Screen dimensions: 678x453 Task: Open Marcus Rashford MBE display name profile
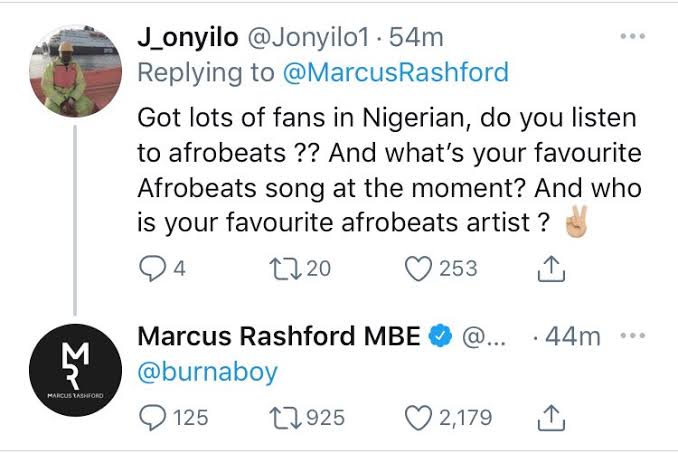coord(278,337)
